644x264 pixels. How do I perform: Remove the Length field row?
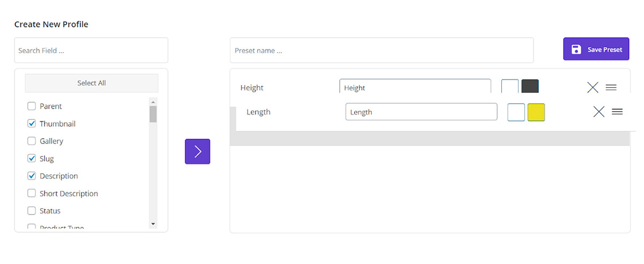[x=599, y=112]
